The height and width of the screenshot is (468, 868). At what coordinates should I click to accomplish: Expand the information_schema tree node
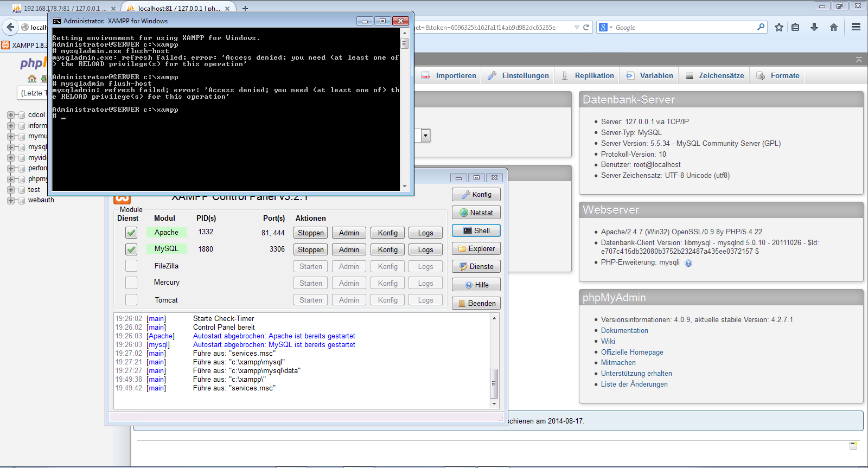point(10,126)
